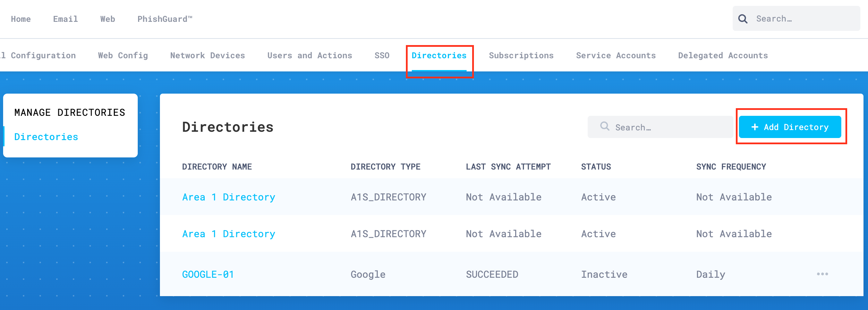This screenshot has width=868, height=310.
Task: Select the SSO tab
Action: click(x=382, y=55)
